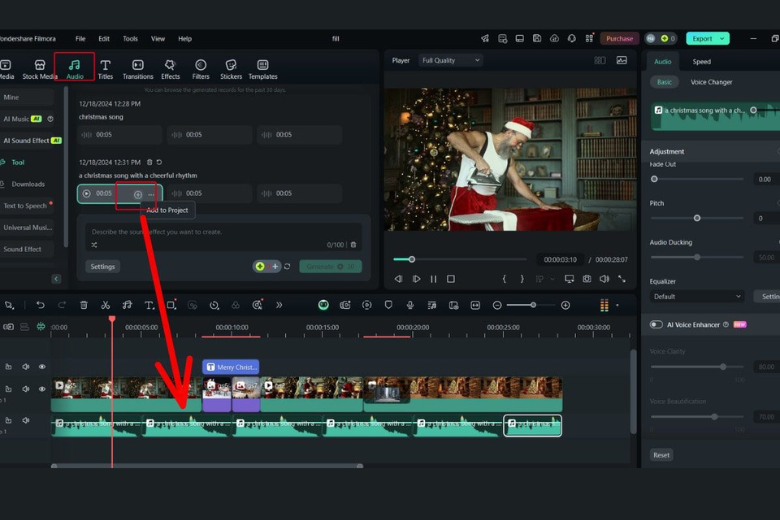Open the timeline layout options dropdown arrow

(617, 305)
